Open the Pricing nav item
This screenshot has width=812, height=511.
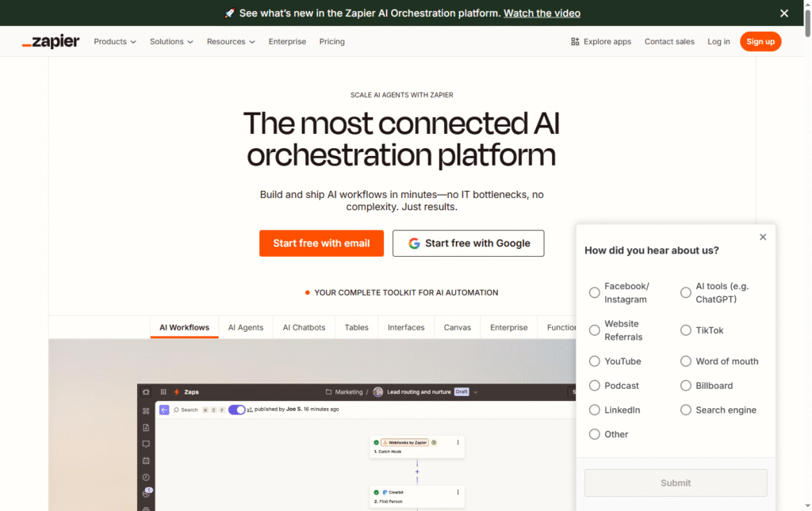pos(332,41)
